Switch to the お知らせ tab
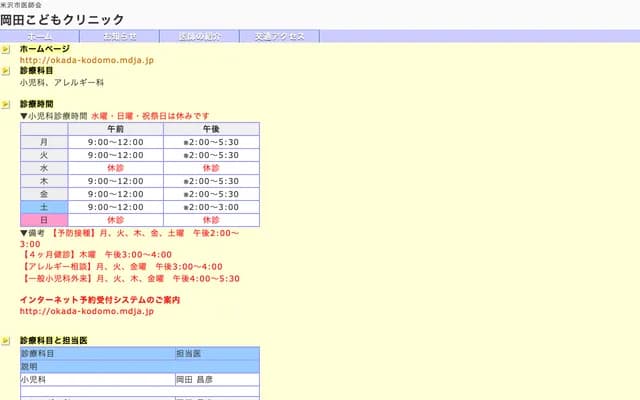This screenshot has height=400, width=640. point(120,36)
